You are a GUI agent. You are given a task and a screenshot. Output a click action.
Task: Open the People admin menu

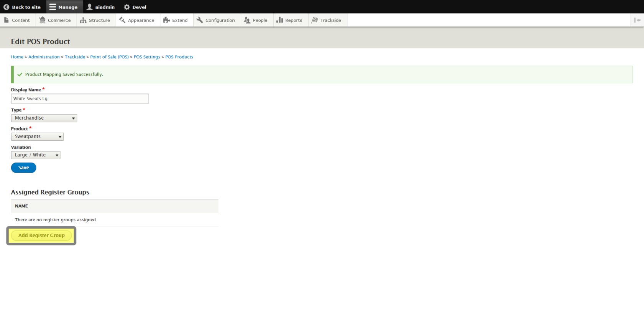[256, 20]
